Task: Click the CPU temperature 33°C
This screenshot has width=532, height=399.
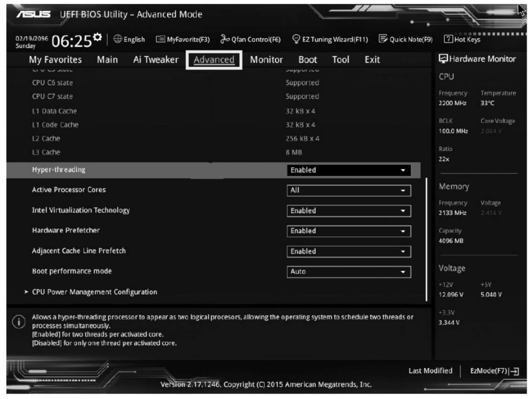Action: tap(488, 103)
